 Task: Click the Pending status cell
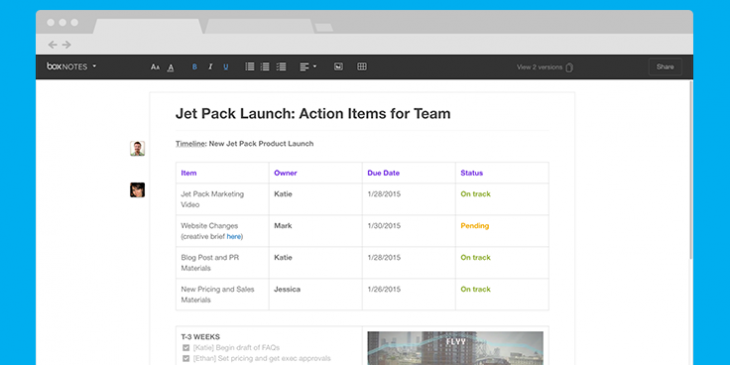coord(502,231)
